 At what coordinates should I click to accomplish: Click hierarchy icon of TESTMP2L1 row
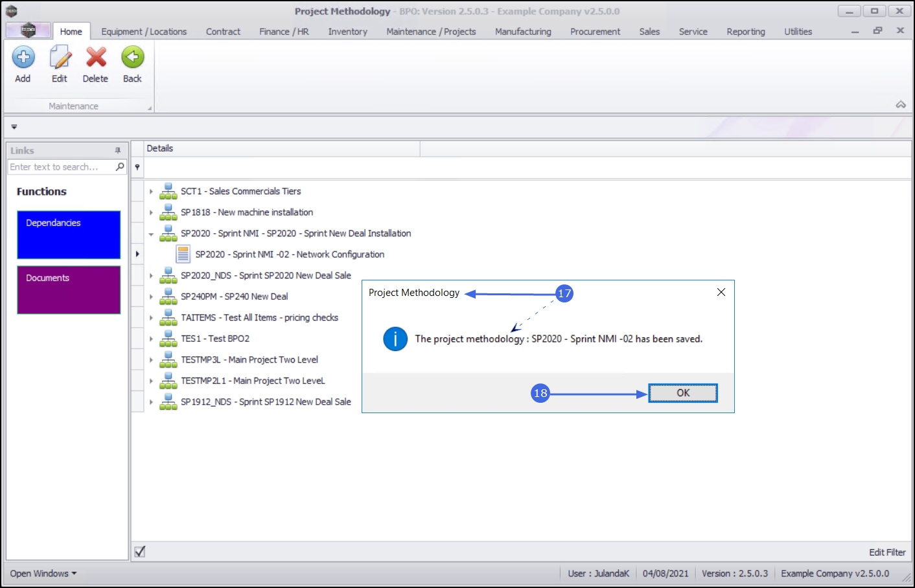pyautogui.click(x=168, y=381)
